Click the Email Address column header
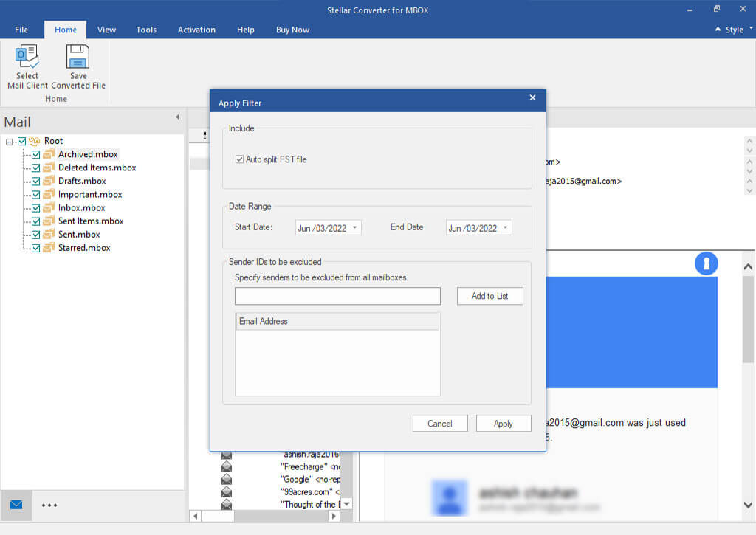The height and width of the screenshot is (535, 756). click(337, 321)
